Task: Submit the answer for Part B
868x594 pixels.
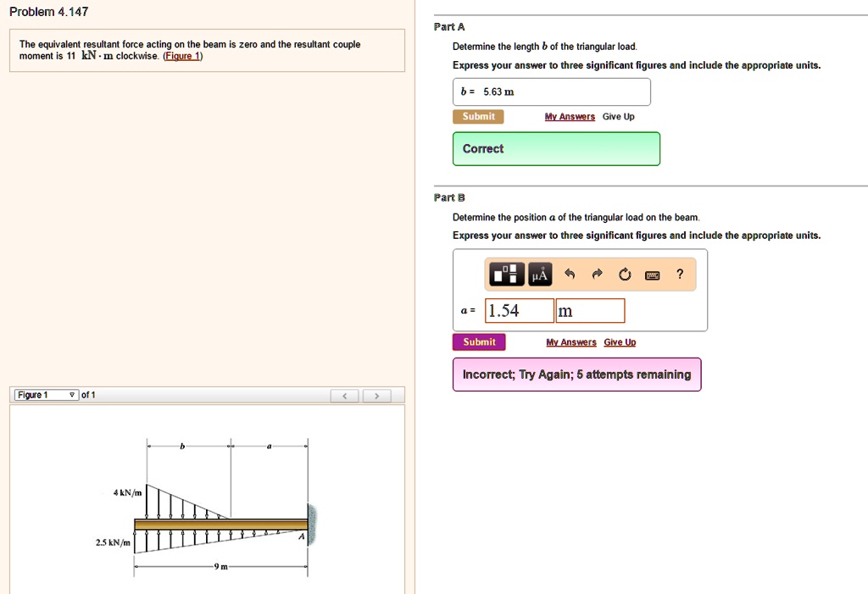Action: (478, 341)
